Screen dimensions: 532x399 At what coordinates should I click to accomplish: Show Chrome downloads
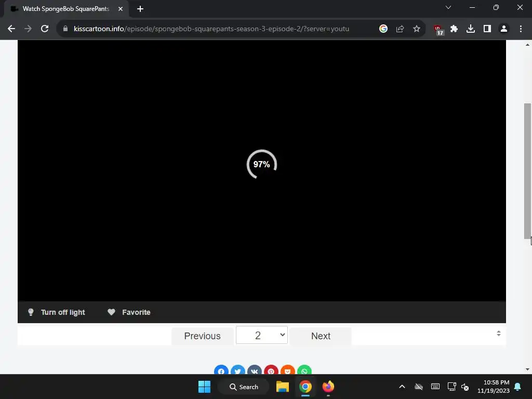[471, 29]
